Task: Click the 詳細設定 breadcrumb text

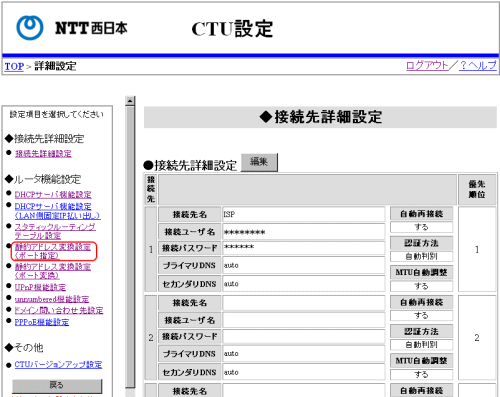Action: 55,66
